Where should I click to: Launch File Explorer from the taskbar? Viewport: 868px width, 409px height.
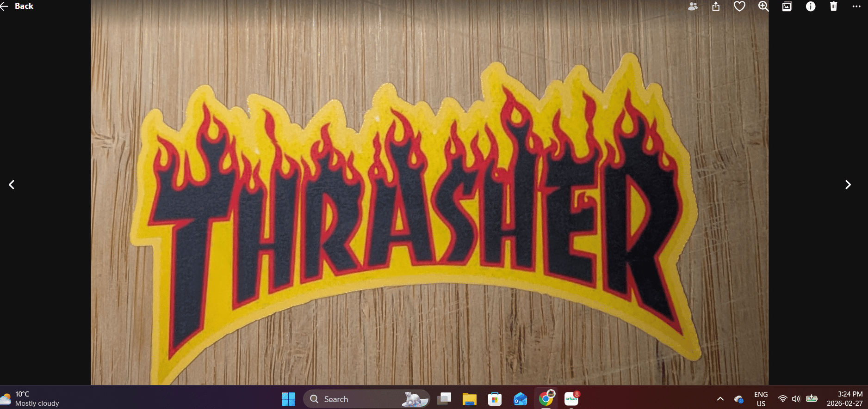tap(469, 399)
